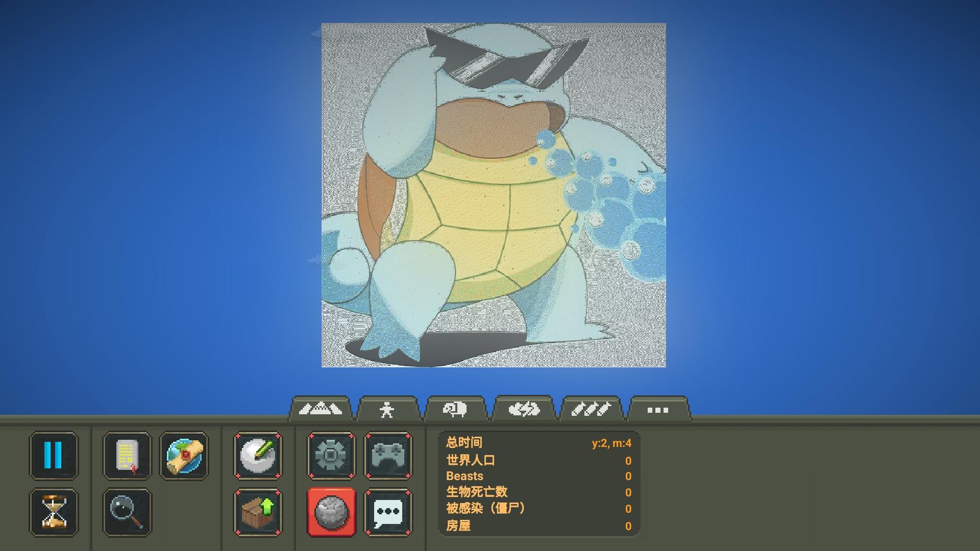Switch to the nature forces tab
Viewport: 980px width, 551px height.
click(x=524, y=409)
